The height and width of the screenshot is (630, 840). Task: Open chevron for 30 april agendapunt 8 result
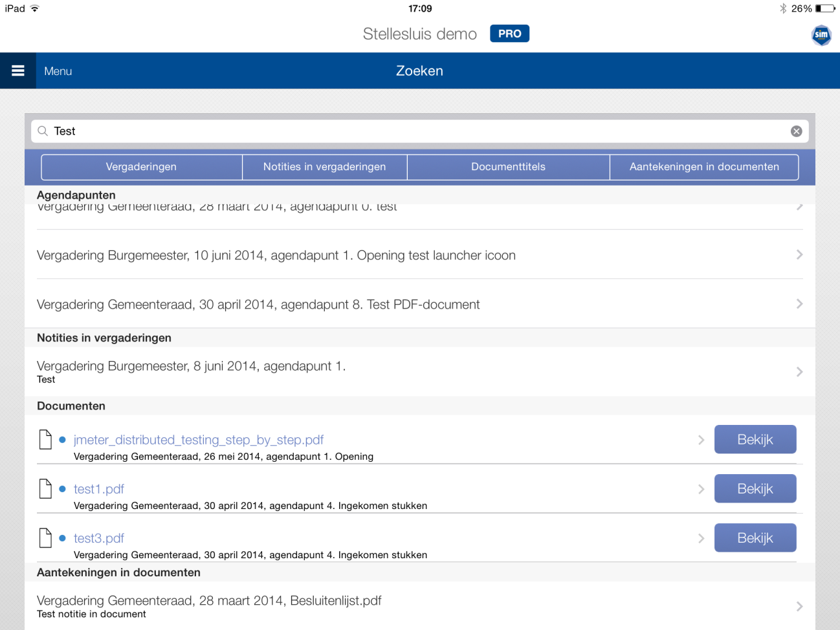799,304
